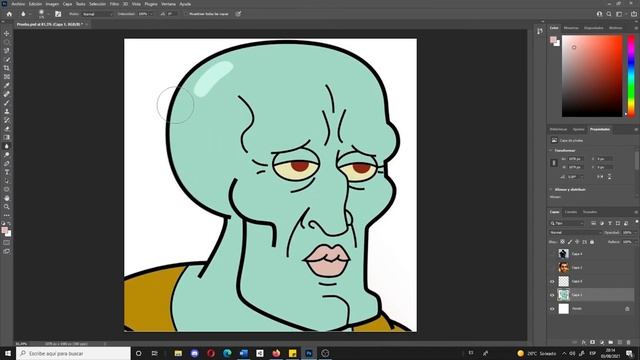Screen dimensions: 640x360
Task: Select the Capa 4 layer name
Action: click(x=577, y=254)
